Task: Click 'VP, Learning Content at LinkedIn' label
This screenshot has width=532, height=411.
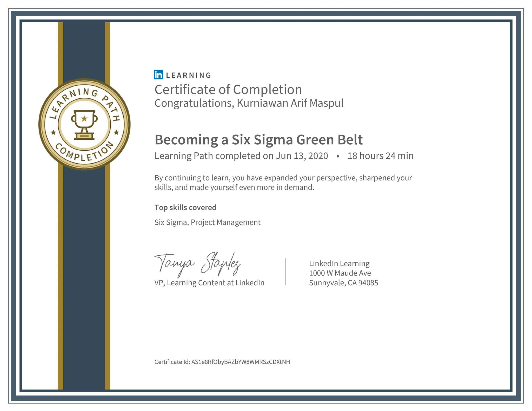Action: (209, 283)
